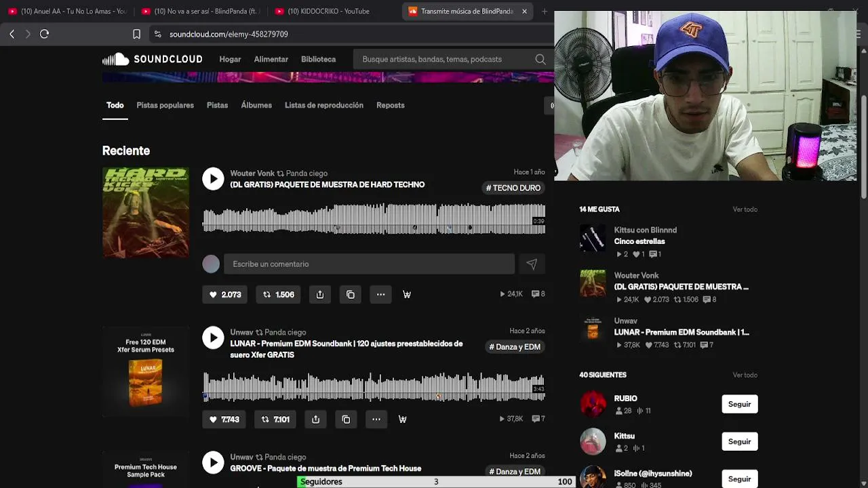Open Hard Techno Kicks cover artwork
This screenshot has height=488, width=868.
(146, 213)
